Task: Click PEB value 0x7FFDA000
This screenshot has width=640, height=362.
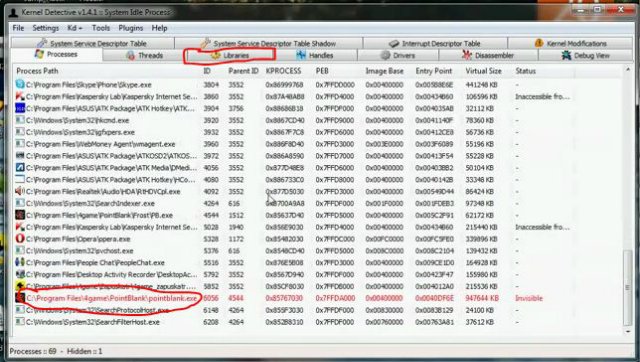Action: pyautogui.click(x=335, y=298)
